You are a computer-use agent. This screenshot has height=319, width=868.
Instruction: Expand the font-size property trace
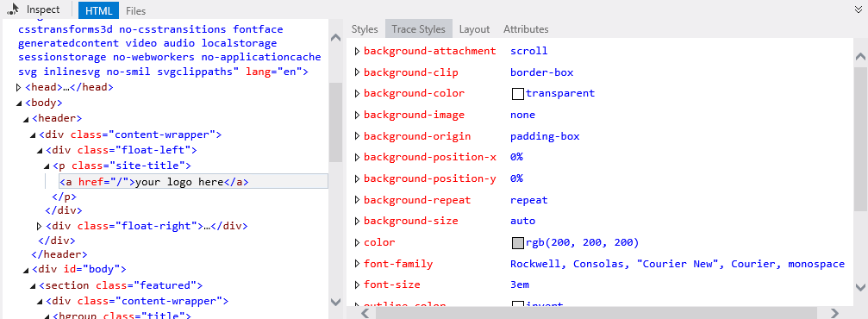tap(357, 285)
